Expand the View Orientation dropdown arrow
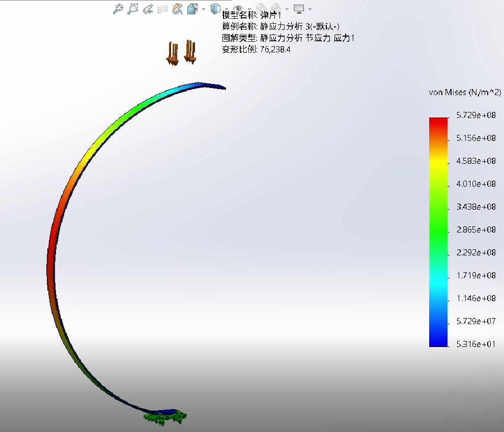Screen dimensions: 504x432 (204, 9)
